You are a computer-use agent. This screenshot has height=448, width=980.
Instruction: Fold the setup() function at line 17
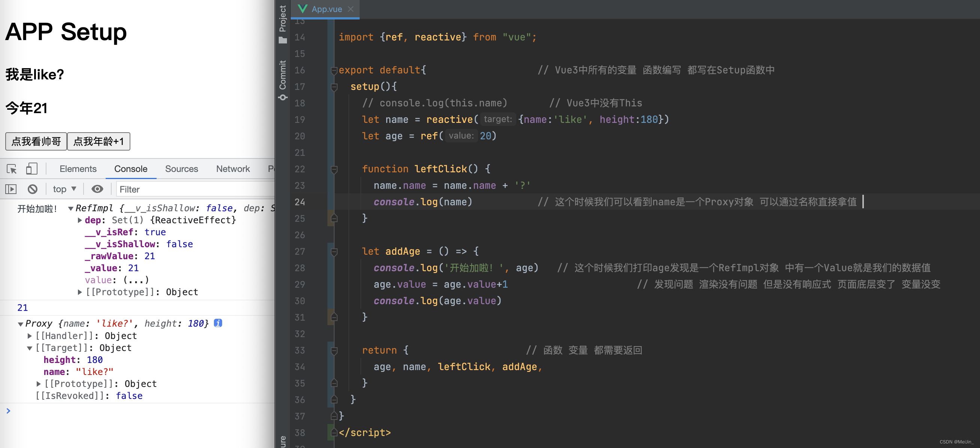point(334,87)
